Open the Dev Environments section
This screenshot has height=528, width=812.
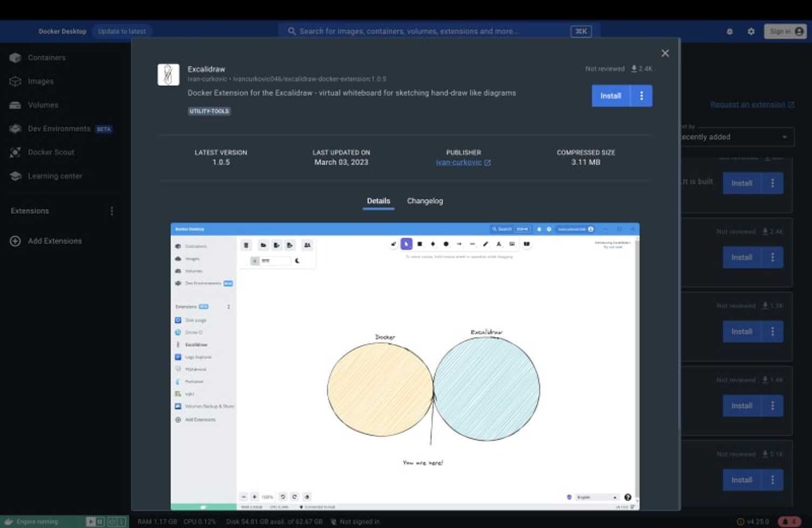(x=58, y=128)
